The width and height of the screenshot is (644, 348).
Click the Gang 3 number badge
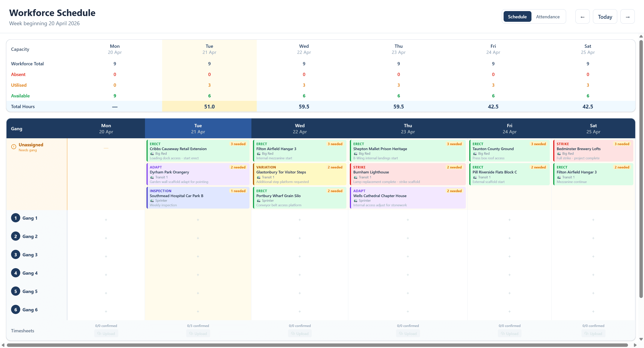tap(15, 255)
